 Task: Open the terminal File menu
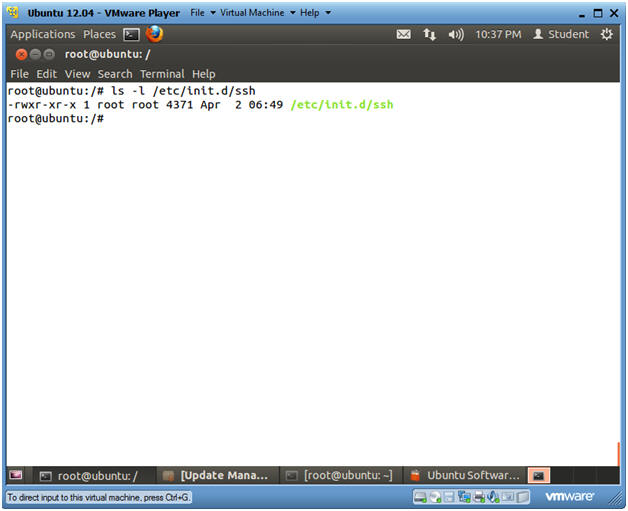tap(19, 74)
